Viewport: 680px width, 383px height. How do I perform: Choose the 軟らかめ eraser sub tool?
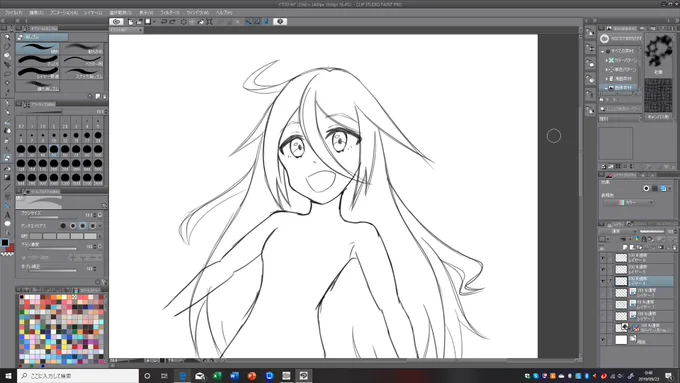pyautogui.click(x=82, y=49)
